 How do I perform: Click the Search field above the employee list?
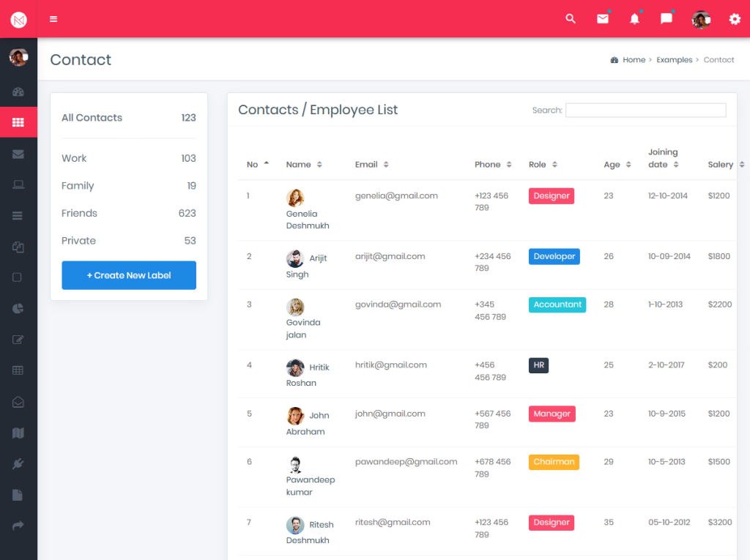pyautogui.click(x=645, y=110)
